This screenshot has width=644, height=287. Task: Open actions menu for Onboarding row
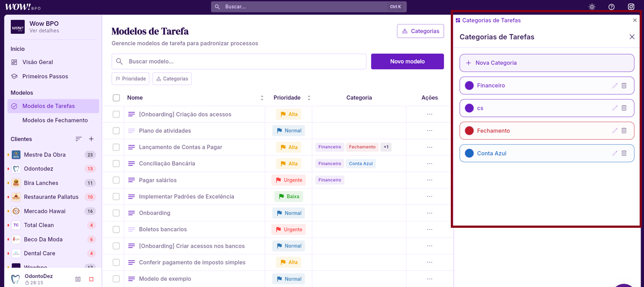429,213
